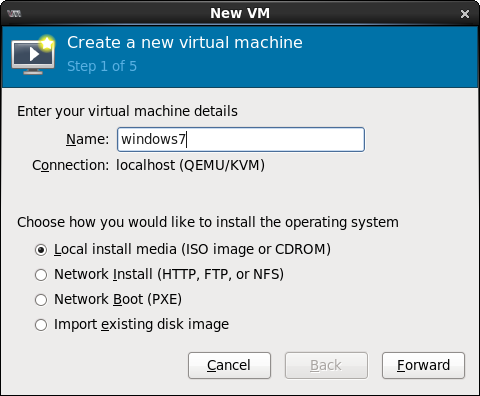Click the Name field containing windows7
Screen dimensions: 480x396
(x=241, y=139)
